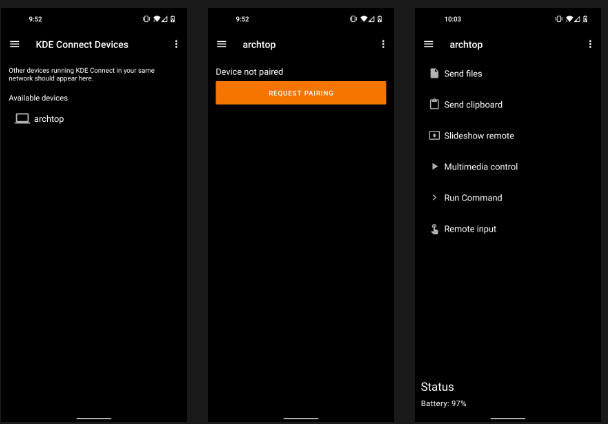Open Remote input
The width and height of the screenshot is (608, 424).
[x=470, y=229]
